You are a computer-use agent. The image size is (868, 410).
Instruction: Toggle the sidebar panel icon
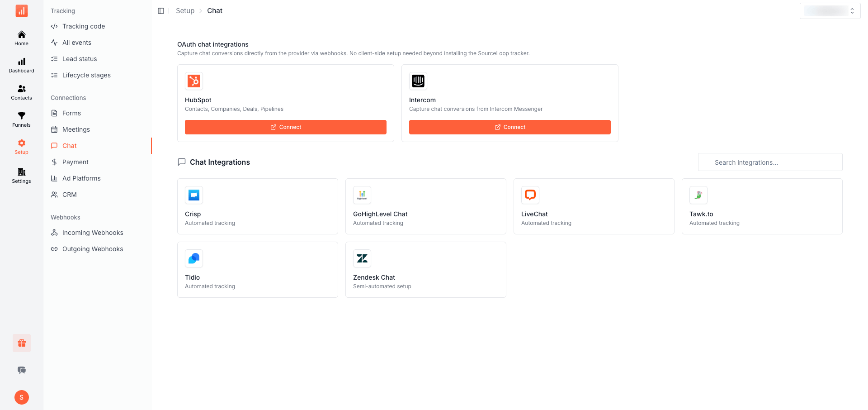pyautogui.click(x=161, y=11)
